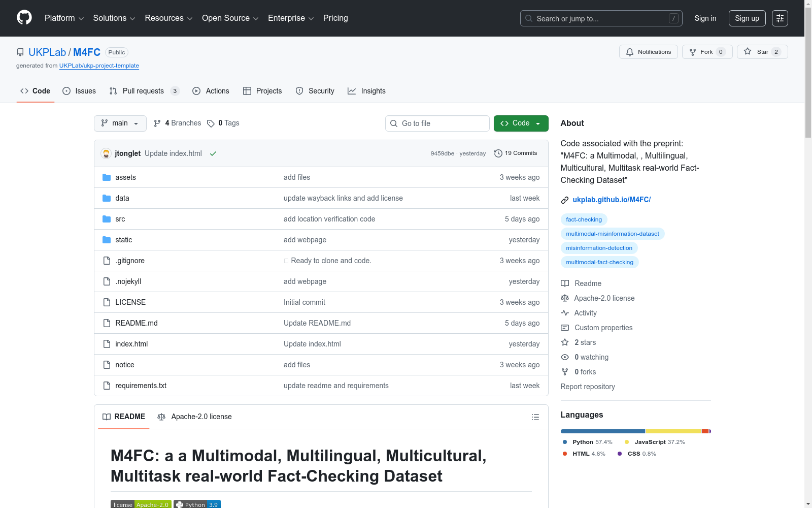This screenshot has height=508, width=812.
Task: Click the pulse icon beside Activity
Action: tap(565, 313)
